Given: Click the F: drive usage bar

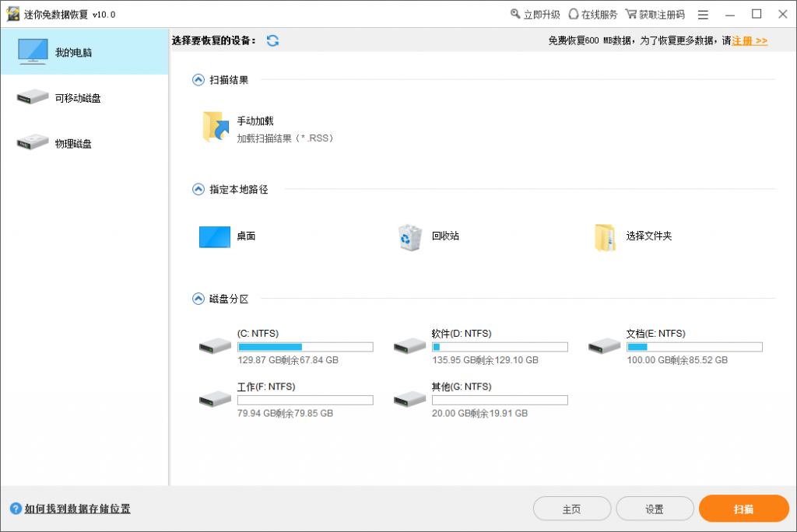Looking at the screenshot, I should point(305,401).
